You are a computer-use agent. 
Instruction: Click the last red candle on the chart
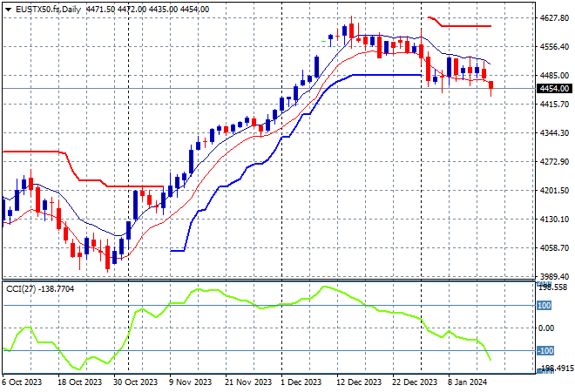[491, 85]
